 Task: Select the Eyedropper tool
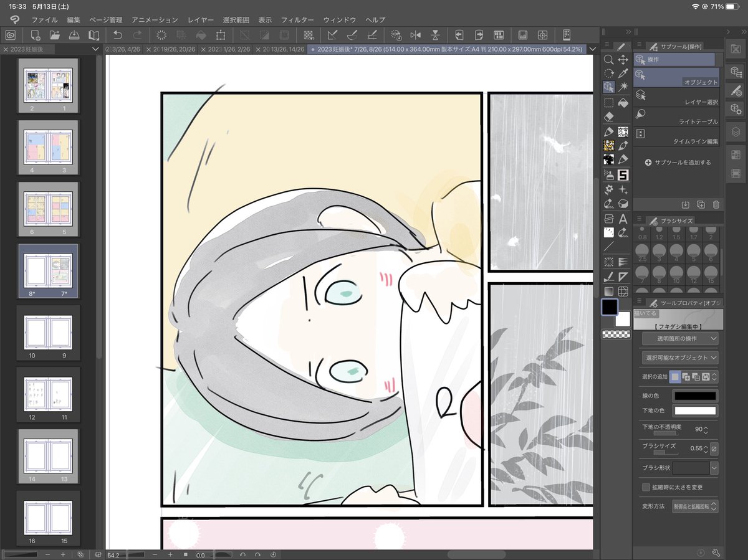(623, 74)
